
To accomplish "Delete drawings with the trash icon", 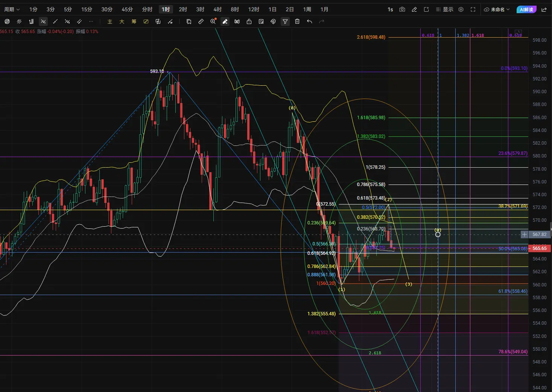I will click(x=297, y=21).
